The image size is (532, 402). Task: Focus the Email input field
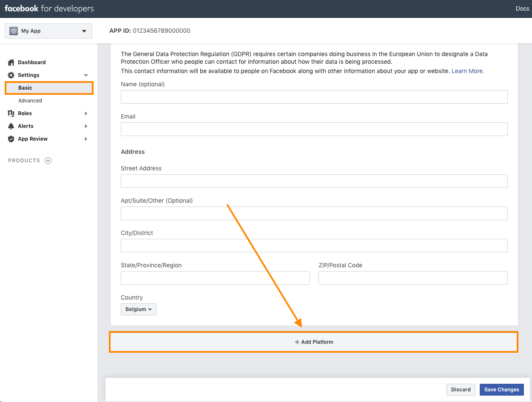(314, 129)
